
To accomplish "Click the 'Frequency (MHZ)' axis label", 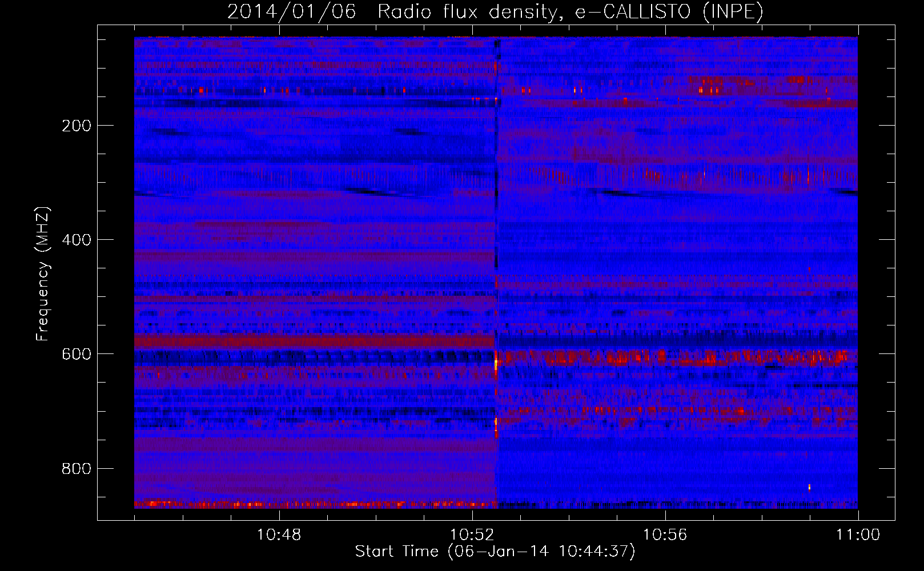I will click(42, 274).
